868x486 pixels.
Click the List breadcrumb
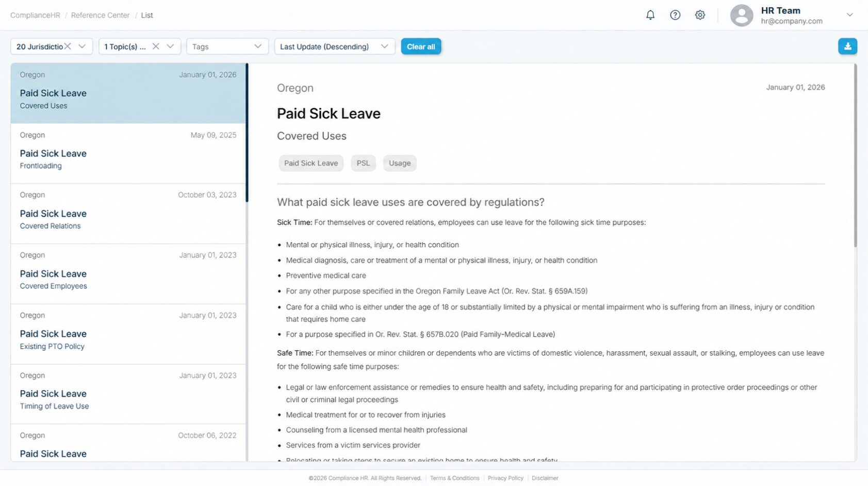tap(147, 15)
